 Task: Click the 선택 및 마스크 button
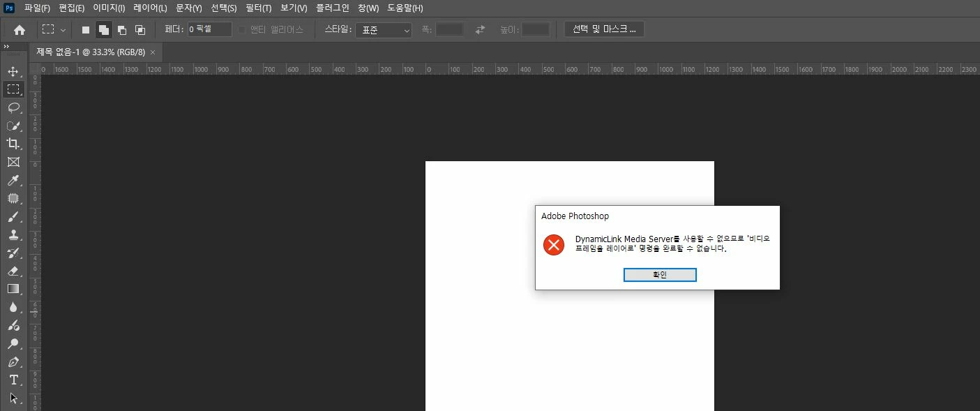pyautogui.click(x=604, y=29)
